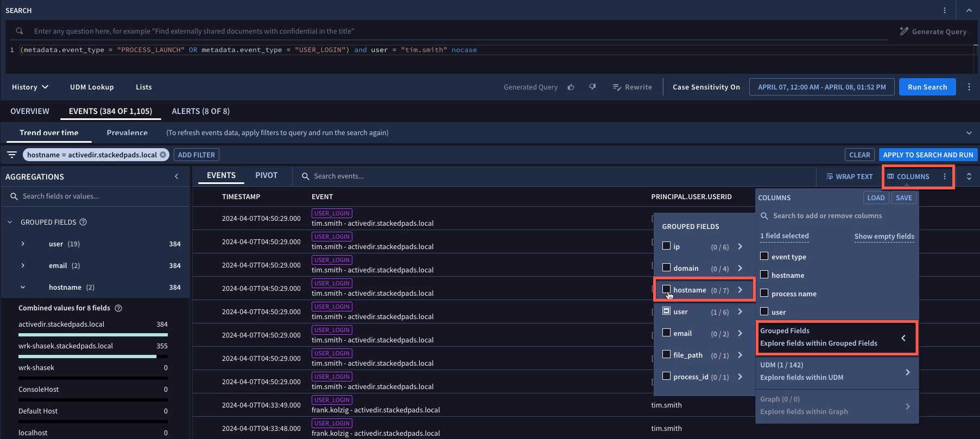Click the Rewrite query button
The width and height of the screenshot is (980, 439).
click(x=633, y=87)
